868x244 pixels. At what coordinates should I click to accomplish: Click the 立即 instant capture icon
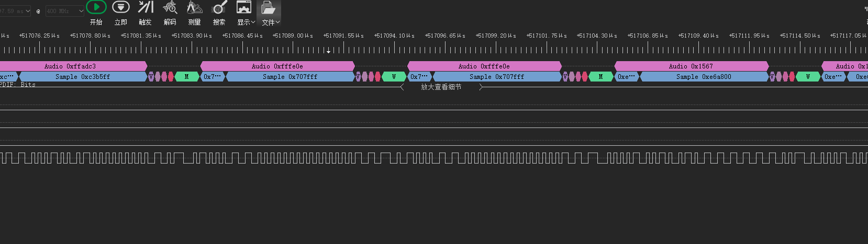coord(121,7)
